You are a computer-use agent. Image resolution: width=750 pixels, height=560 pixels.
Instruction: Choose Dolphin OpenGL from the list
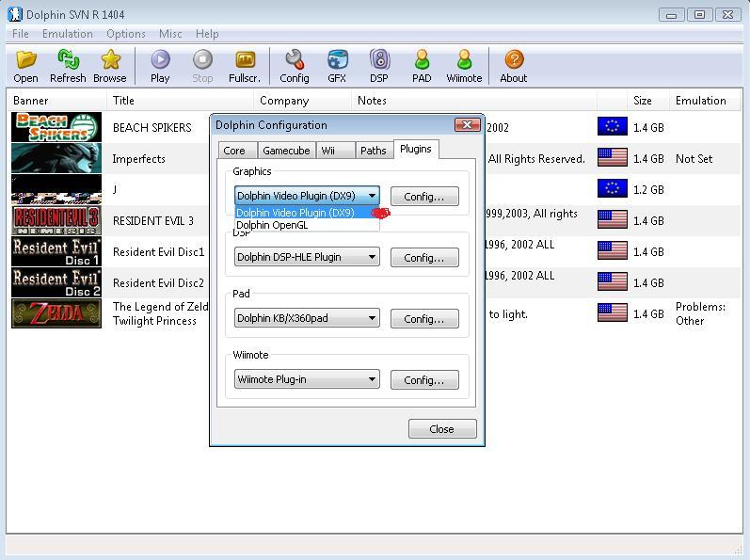point(307,225)
